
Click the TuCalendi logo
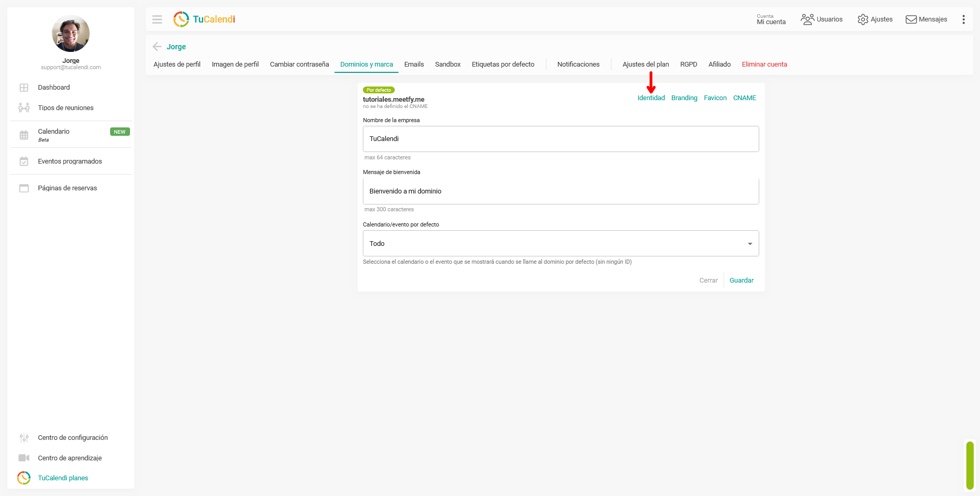tap(204, 19)
